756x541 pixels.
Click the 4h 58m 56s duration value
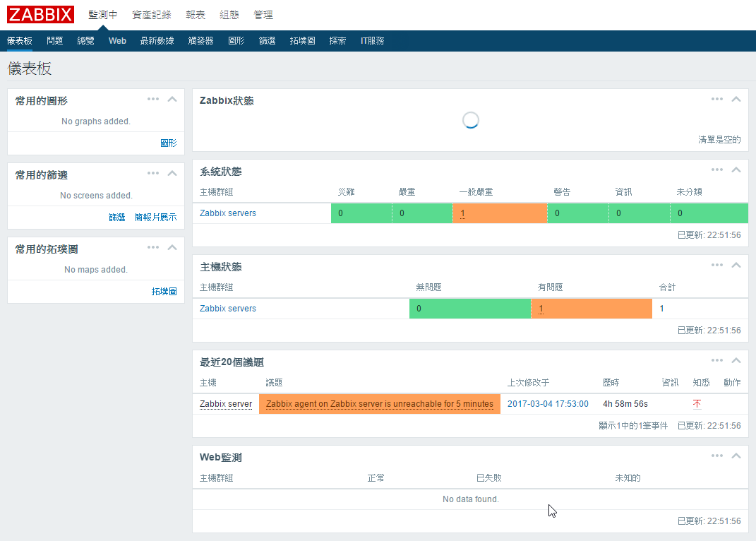pos(625,404)
